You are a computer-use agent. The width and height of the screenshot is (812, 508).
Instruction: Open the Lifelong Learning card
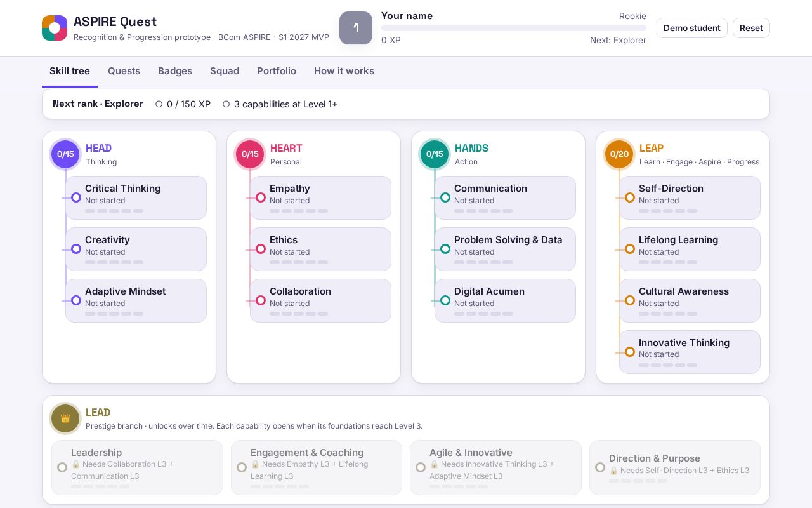[690, 250]
